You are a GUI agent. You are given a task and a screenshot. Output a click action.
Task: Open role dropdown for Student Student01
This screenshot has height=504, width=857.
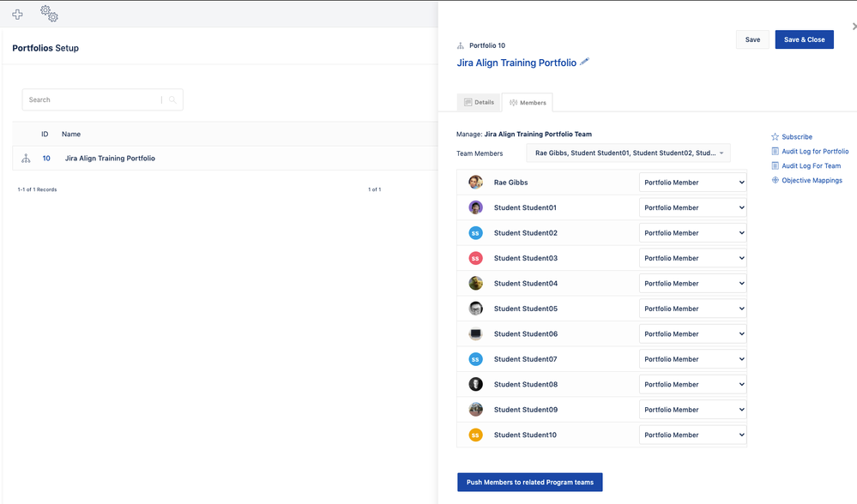point(692,207)
